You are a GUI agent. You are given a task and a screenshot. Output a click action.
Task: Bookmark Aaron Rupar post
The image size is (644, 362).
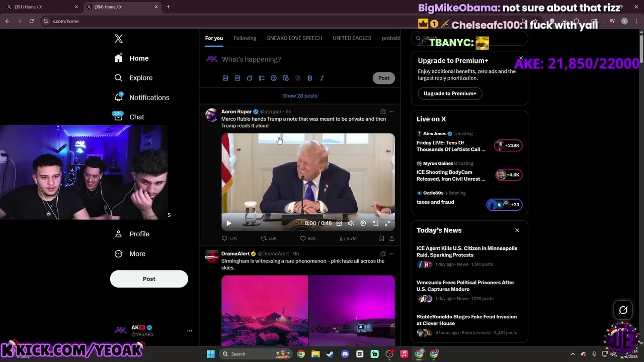tap(382, 238)
